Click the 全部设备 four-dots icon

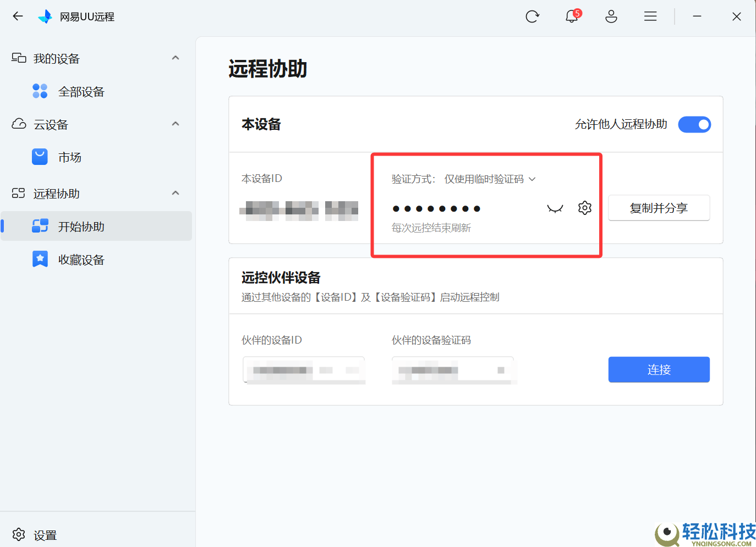[x=40, y=91]
